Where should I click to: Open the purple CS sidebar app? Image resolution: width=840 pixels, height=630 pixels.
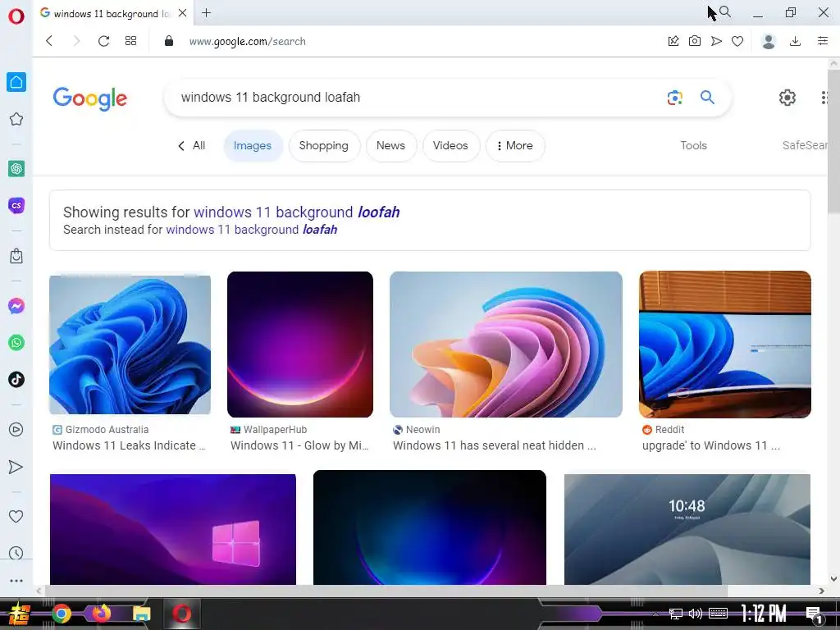point(16,205)
